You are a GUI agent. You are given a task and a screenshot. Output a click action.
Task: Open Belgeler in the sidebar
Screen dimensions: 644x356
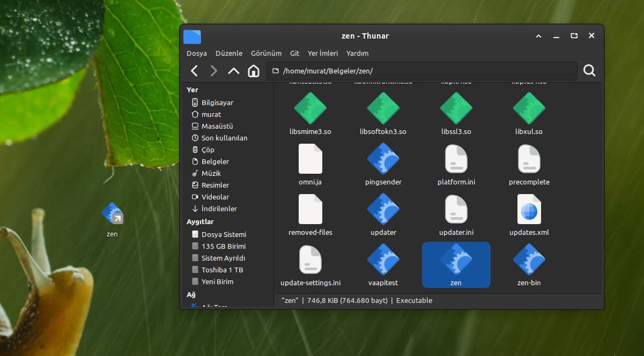point(215,161)
